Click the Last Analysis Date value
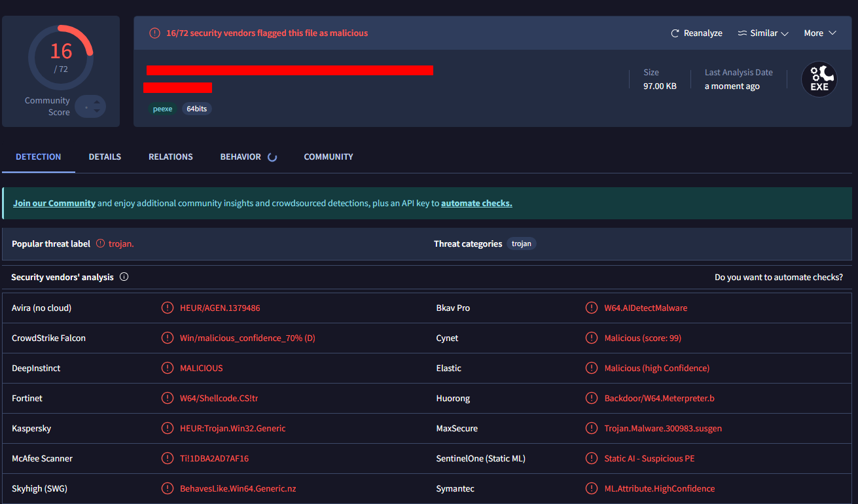Viewport: 858px width, 504px height. 732,86
